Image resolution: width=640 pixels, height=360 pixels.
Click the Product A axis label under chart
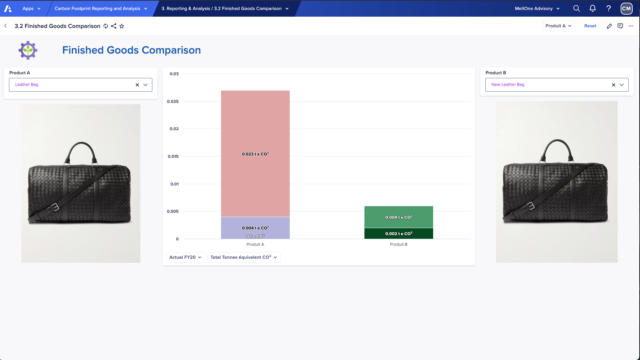pyautogui.click(x=255, y=244)
